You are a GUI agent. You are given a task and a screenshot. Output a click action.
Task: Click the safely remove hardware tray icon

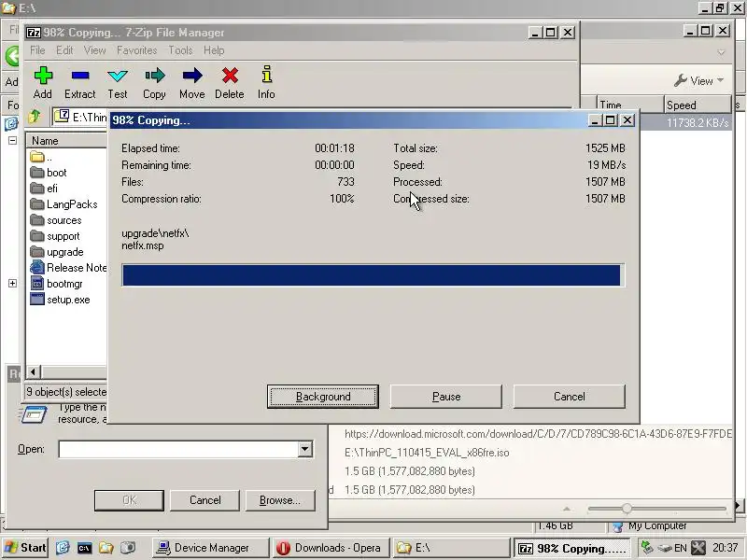click(646, 547)
